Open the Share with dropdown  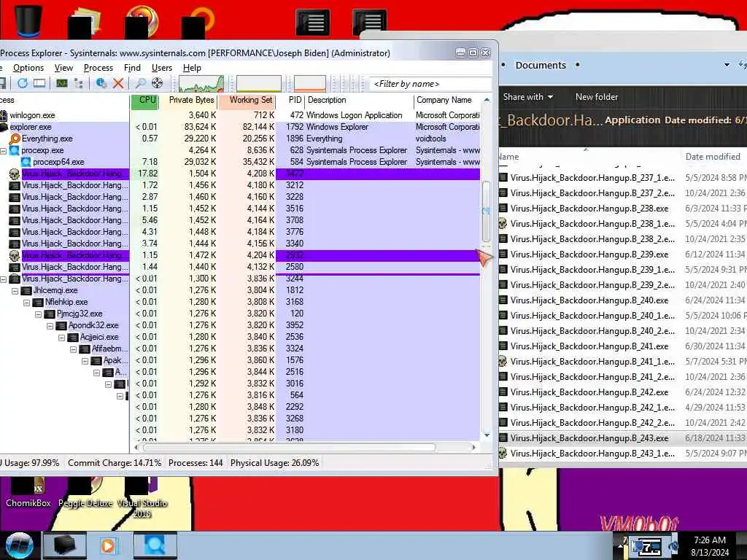[x=528, y=97]
